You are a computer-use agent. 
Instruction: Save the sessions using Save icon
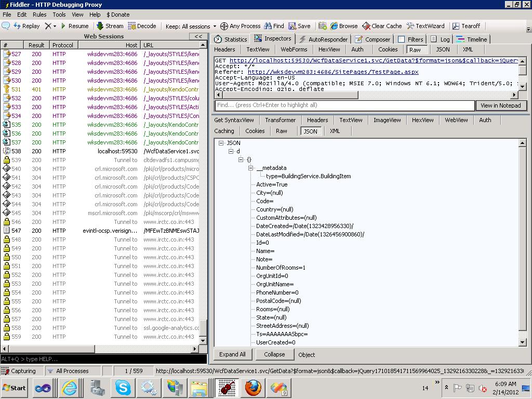pos(299,26)
